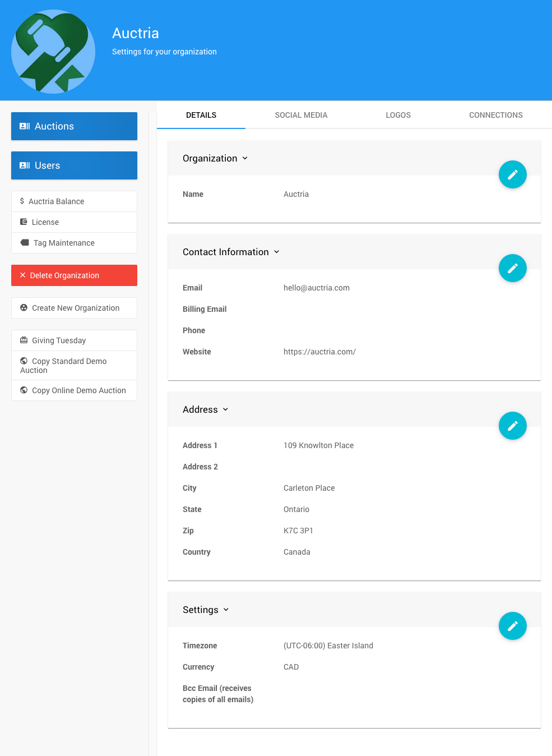Click the blue Auctions button
The height and width of the screenshot is (756, 552).
[x=74, y=126]
